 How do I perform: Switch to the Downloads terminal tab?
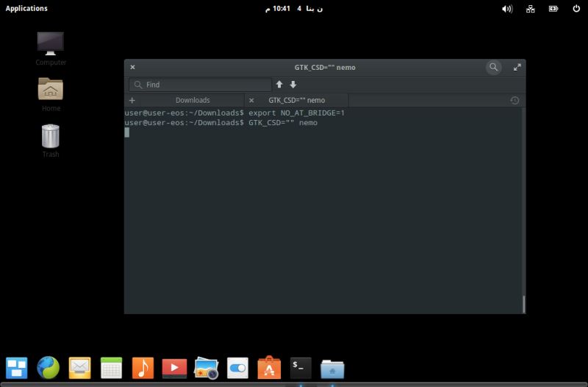(x=193, y=100)
